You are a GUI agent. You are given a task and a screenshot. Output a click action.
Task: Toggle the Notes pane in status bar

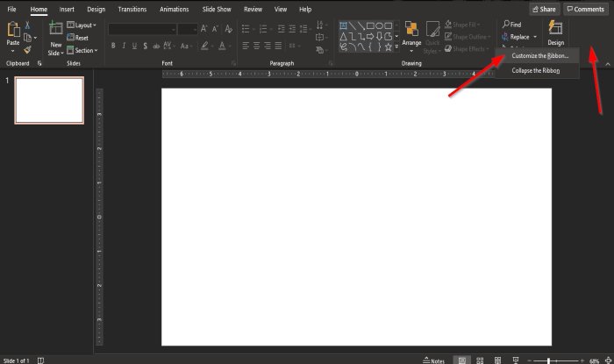pyautogui.click(x=432, y=360)
